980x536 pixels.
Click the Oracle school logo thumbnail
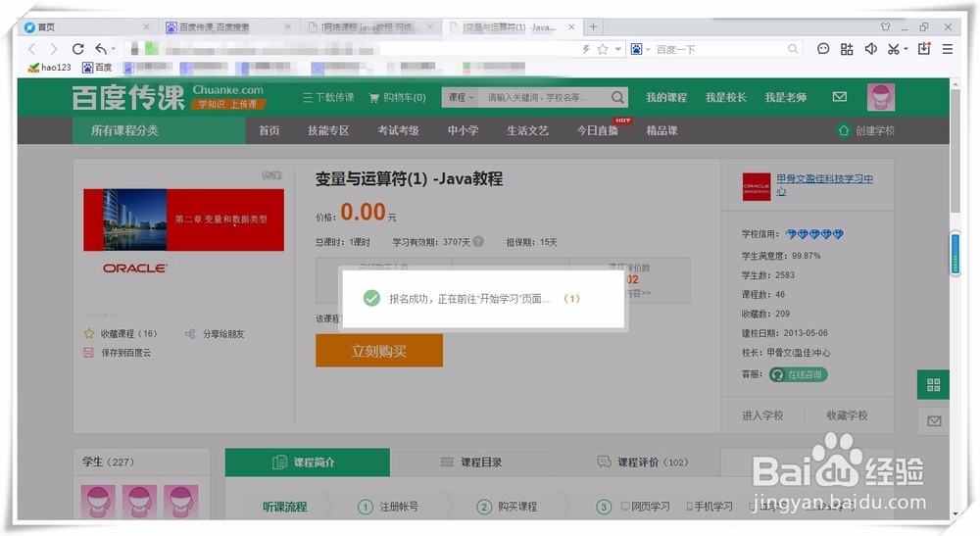[757, 186]
